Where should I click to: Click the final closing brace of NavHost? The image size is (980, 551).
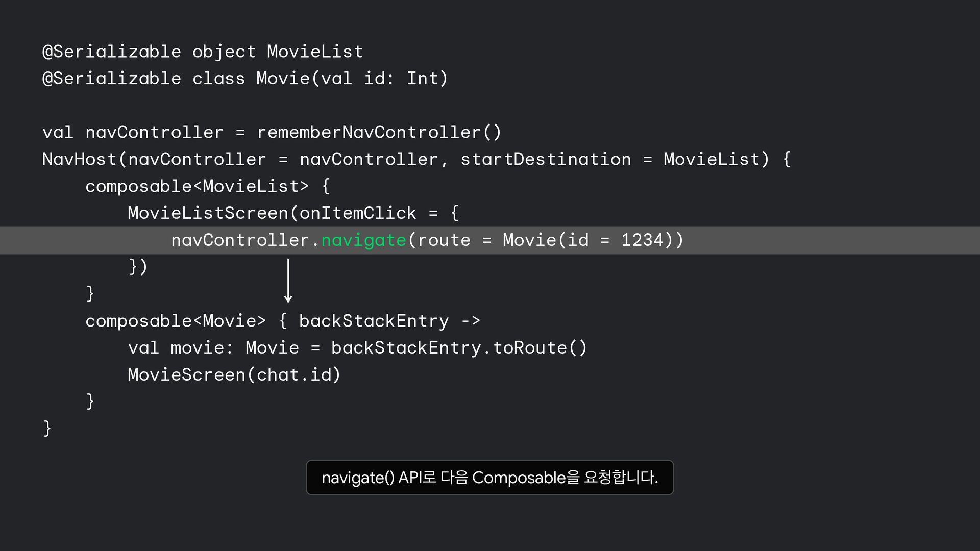pos(47,428)
